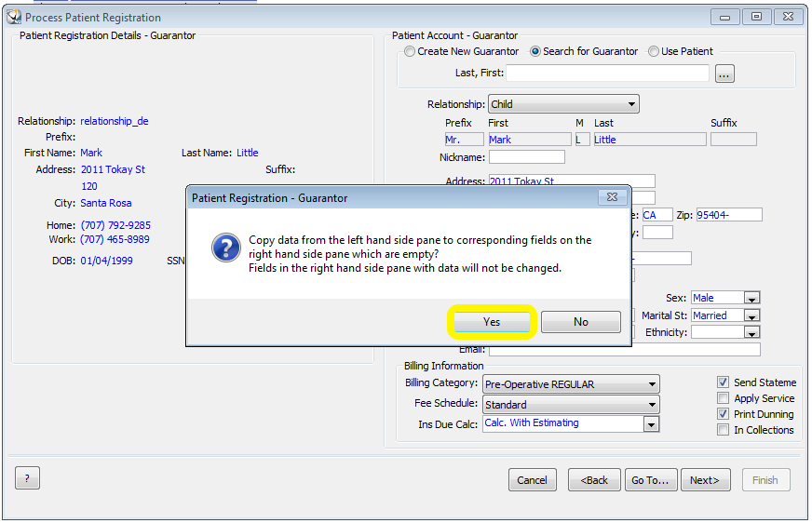Select Search for Guarantor radio option

tap(535, 52)
